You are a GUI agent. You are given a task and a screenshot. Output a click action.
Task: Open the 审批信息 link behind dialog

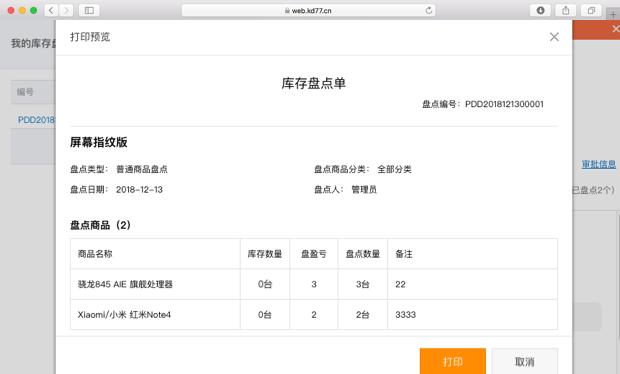(599, 164)
